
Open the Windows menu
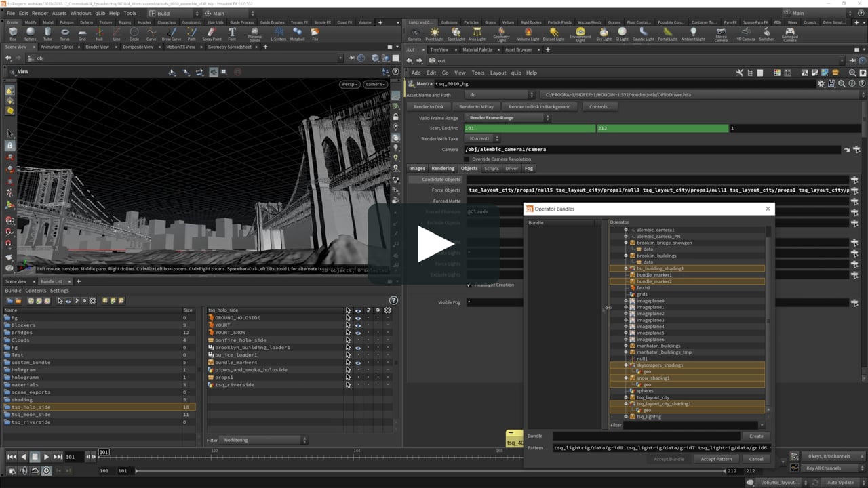tap(81, 13)
